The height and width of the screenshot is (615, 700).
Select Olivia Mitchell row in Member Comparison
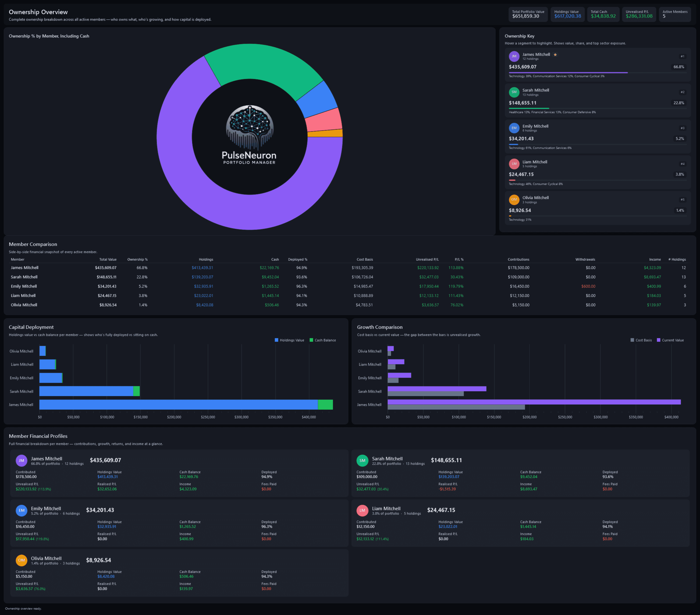click(x=348, y=305)
